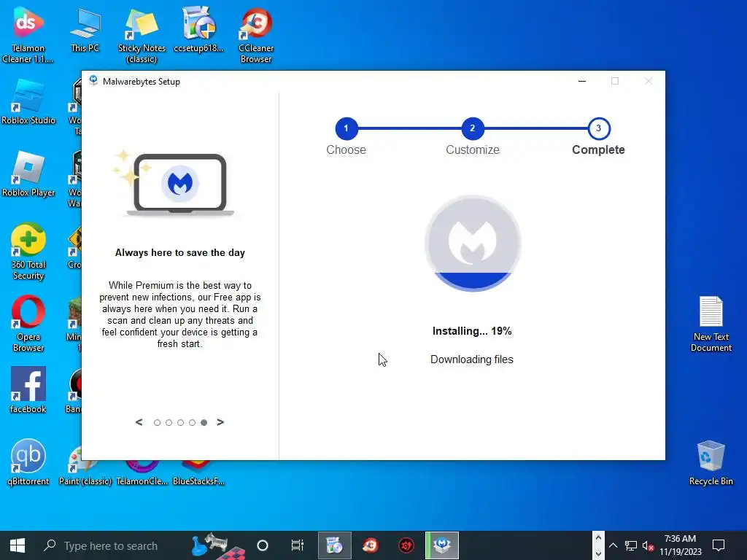Open network status tray icon
This screenshot has width=747, height=560.
point(631,545)
